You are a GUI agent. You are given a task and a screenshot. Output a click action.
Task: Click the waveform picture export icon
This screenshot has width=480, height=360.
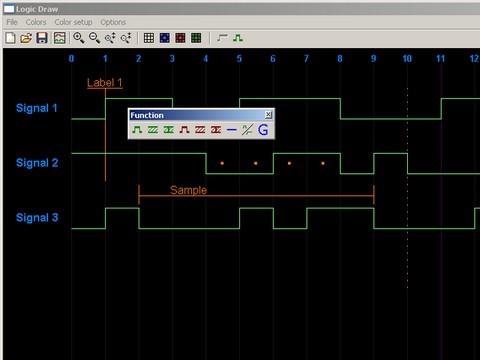tap(60, 38)
